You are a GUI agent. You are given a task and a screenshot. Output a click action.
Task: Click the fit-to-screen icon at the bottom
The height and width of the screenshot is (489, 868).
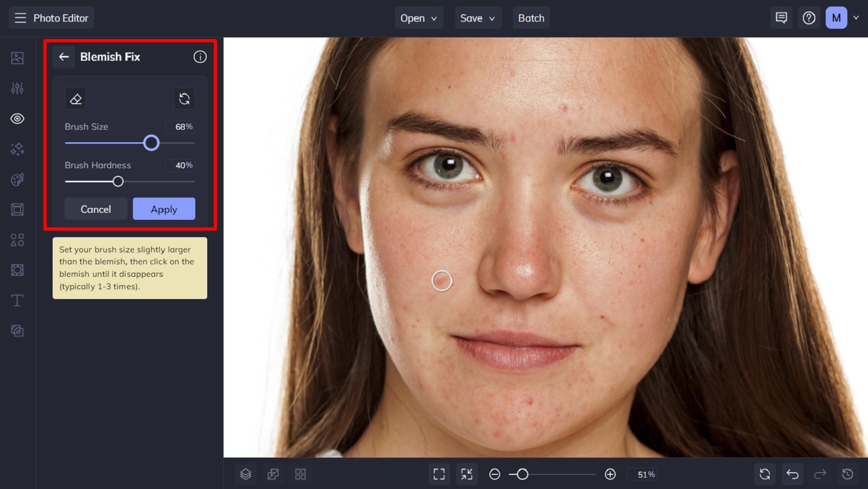[x=439, y=474]
